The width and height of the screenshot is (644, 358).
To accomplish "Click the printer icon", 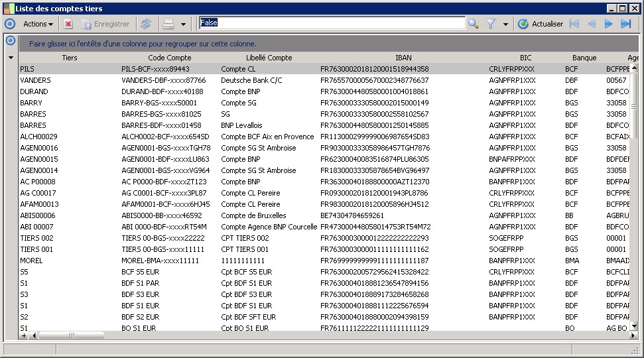I will (168, 24).
